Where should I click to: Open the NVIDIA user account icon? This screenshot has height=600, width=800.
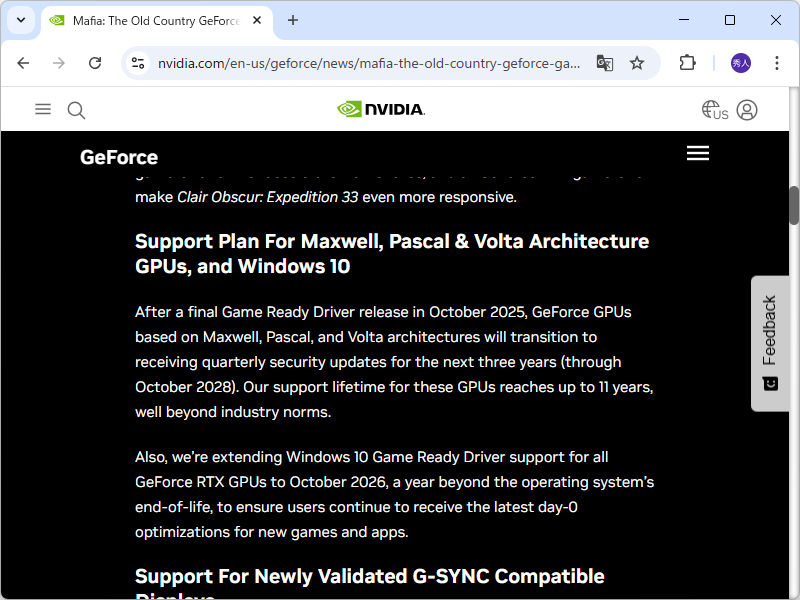coord(747,110)
